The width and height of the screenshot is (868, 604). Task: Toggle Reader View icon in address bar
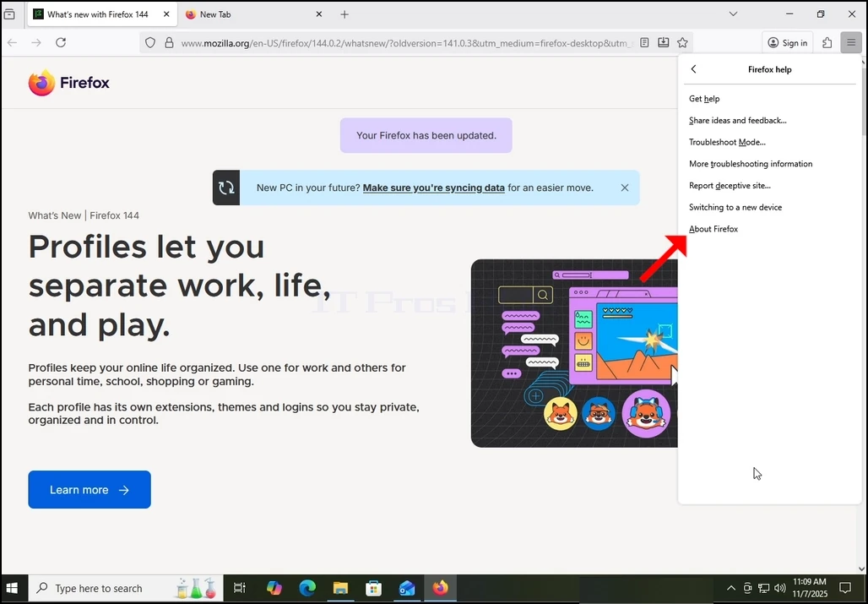click(x=644, y=42)
